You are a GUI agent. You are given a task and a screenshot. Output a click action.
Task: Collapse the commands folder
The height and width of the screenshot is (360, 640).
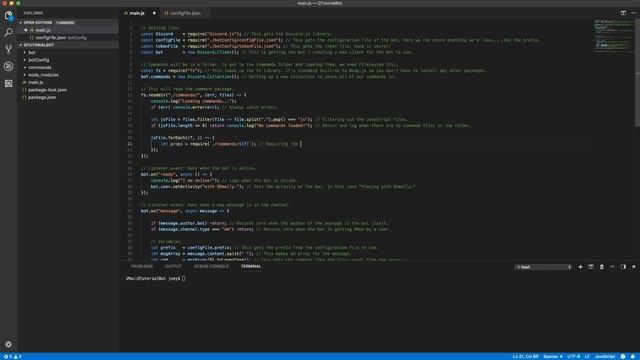tap(40, 67)
